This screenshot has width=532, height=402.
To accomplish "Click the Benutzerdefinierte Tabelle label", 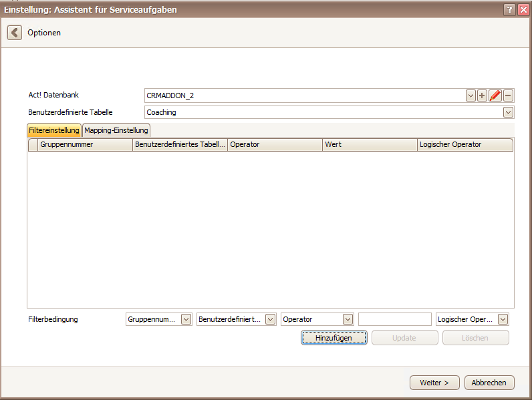I will [70, 112].
